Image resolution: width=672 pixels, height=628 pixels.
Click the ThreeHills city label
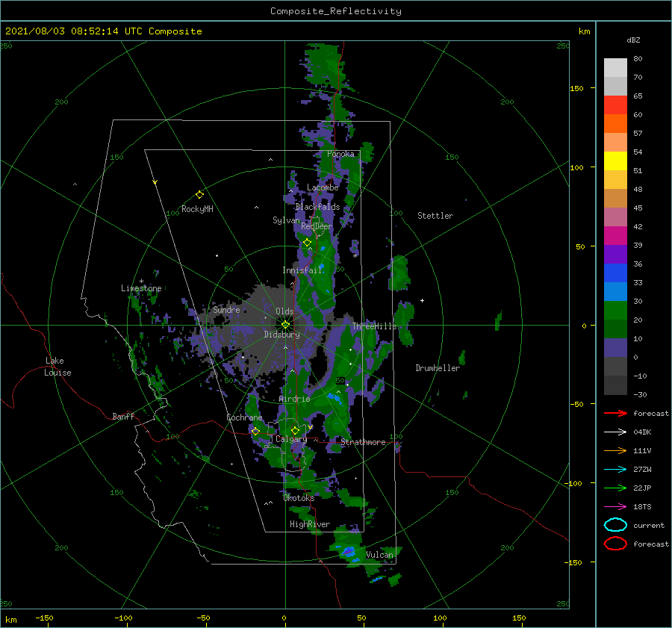coord(375,326)
